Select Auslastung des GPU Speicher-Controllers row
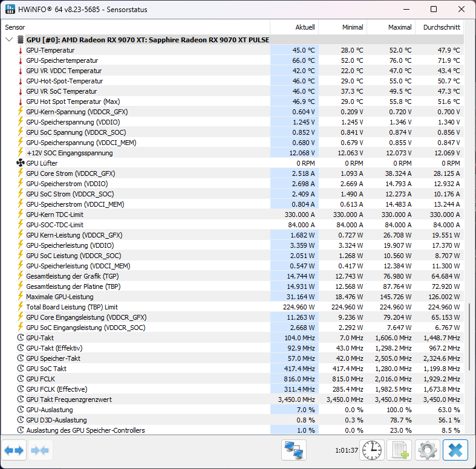Viewport: 476px width, 469px height. click(x=240, y=430)
